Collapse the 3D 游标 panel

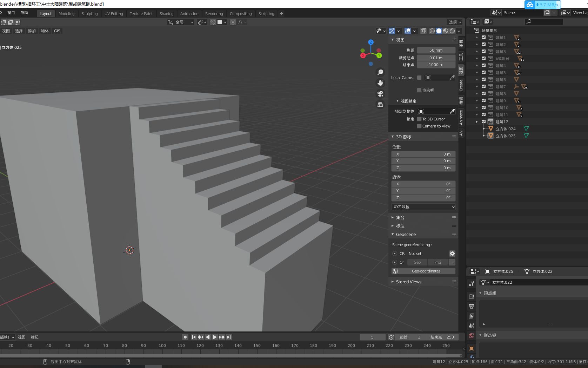point(392,137)
